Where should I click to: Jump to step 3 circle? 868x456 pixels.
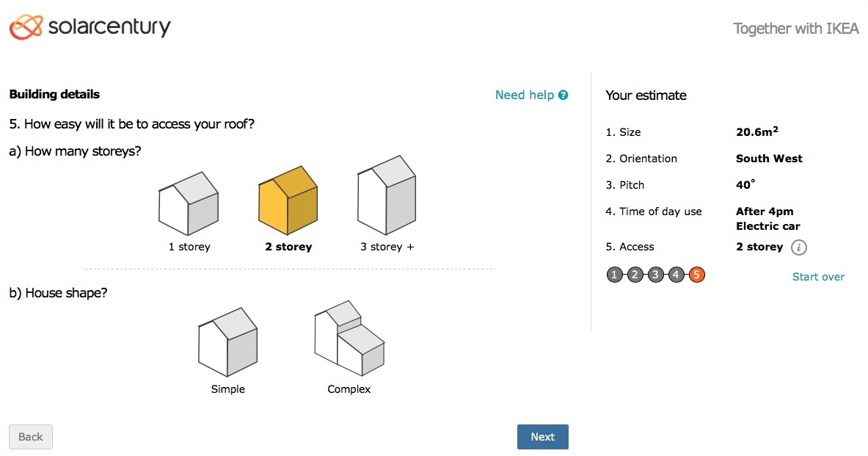(x=656, y=275)
